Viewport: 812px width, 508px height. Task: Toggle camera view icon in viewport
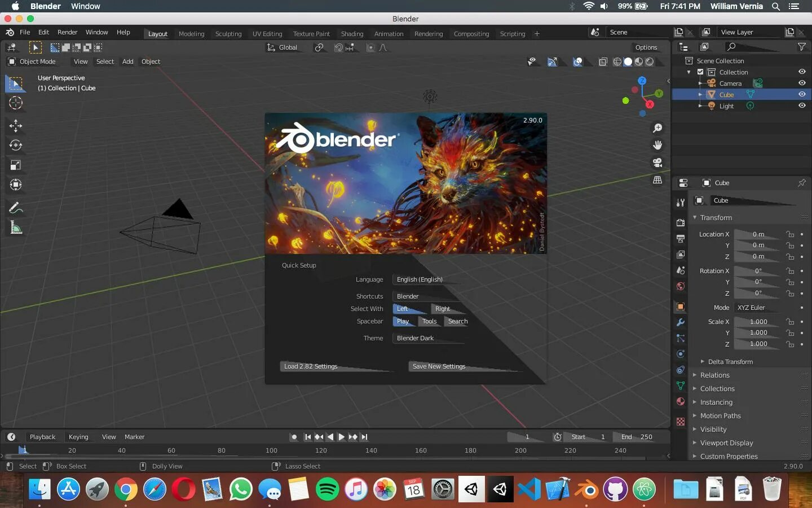click(657, 163)
